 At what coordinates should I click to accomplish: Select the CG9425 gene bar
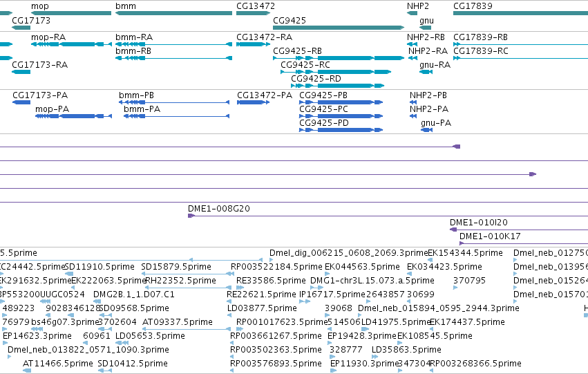[339, 28]
